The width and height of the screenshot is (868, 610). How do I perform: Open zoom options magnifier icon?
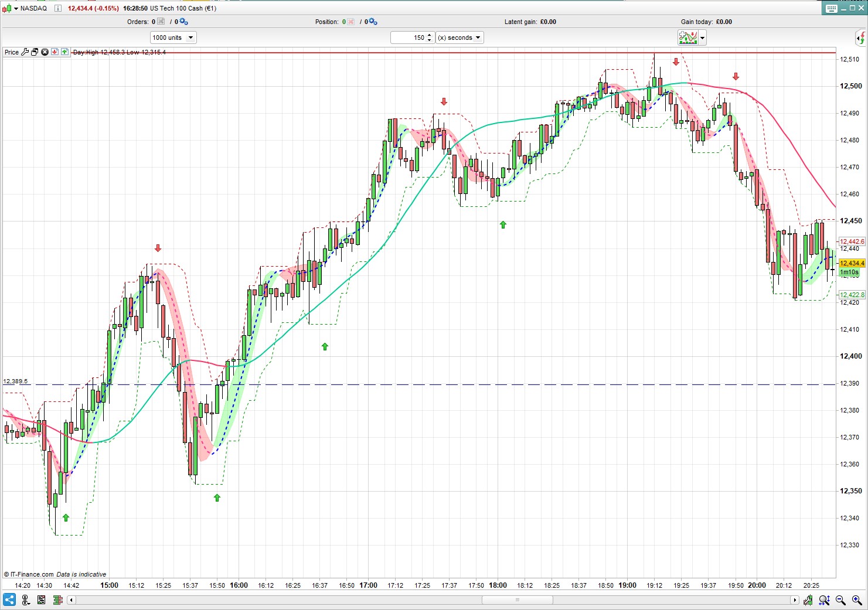pyautogui.click(x=825, y=600)
